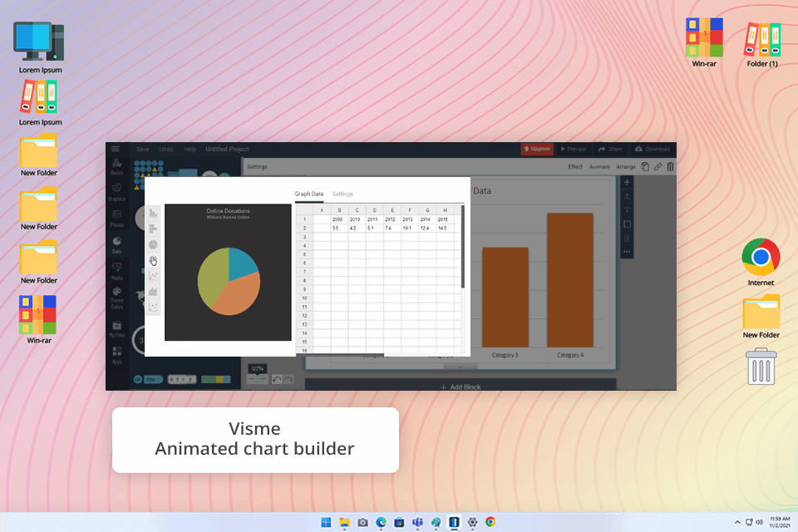Viewport: 798px width, 532px height.
Task: Select the scatter plot chart type
Action: click(x=153, y=307)
